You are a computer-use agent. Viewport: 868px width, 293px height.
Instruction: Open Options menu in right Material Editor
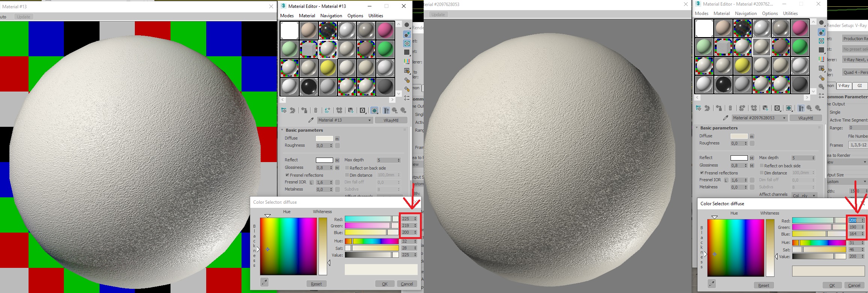point(770,14)
